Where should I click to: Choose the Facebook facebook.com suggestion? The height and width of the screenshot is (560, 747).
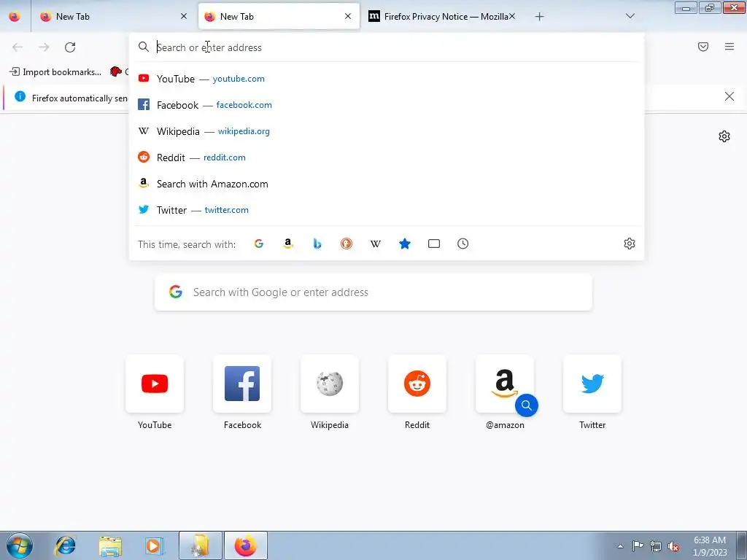click(387, 105)
